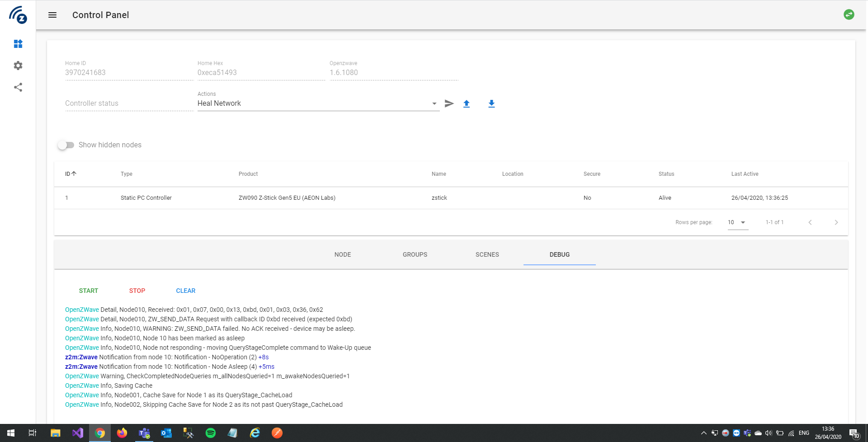The height and width of the screenshot is (442, 868).
Task: Start debug logging with the START button
Action: tap(89, 291)
